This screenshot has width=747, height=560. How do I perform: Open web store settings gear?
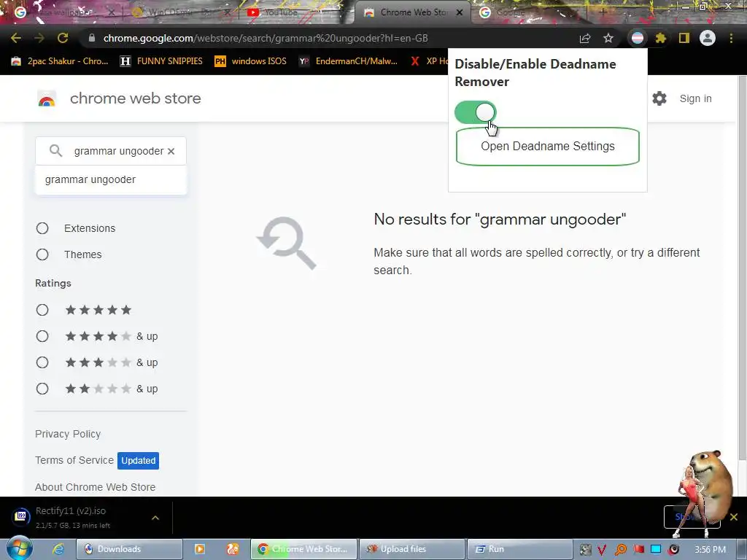659,98
